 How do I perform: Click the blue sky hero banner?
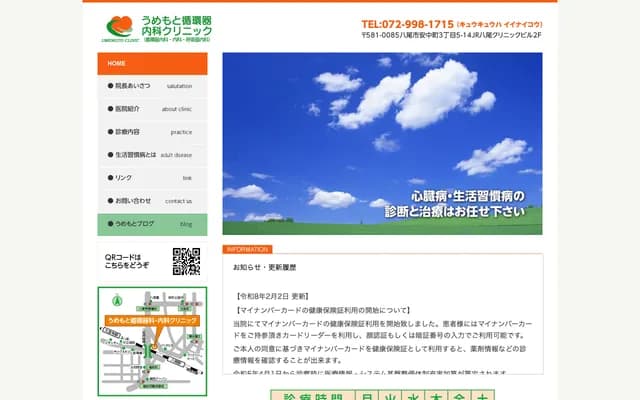pyautogui.click(x=382, y=137)
